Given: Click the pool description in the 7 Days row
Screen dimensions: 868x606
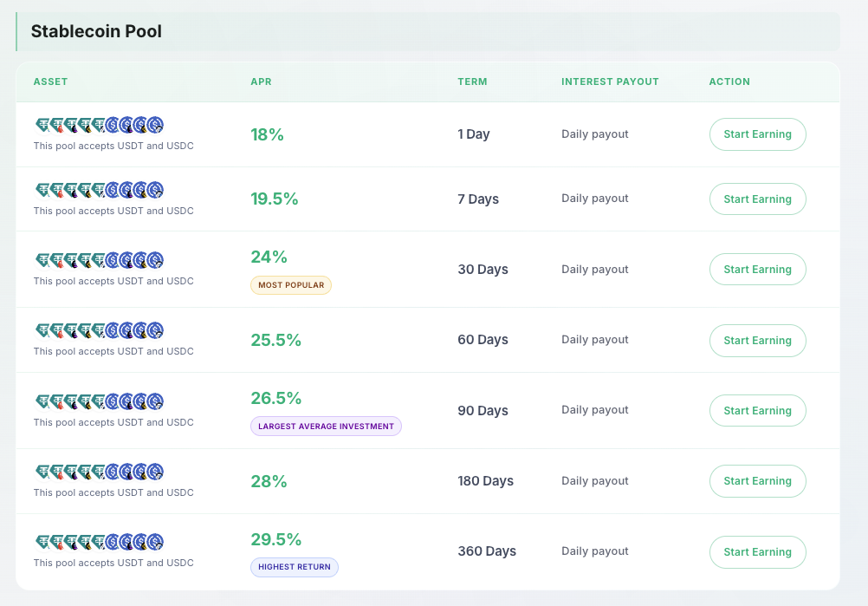Looking at the screenshot, I should 113,211.
